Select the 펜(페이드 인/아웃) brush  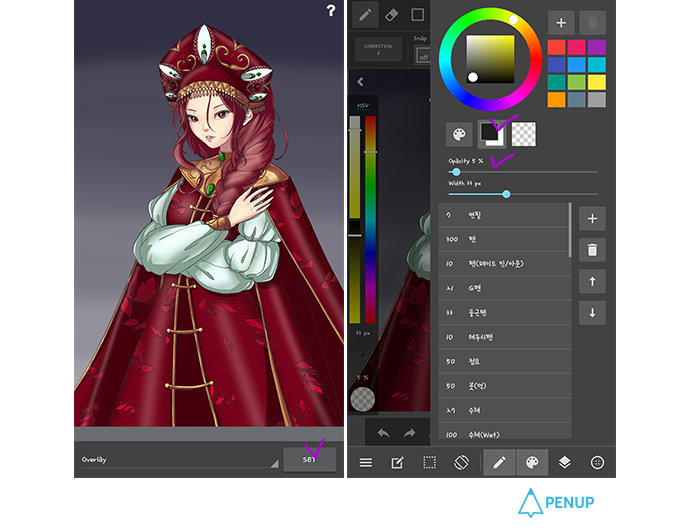coord(505,264)
